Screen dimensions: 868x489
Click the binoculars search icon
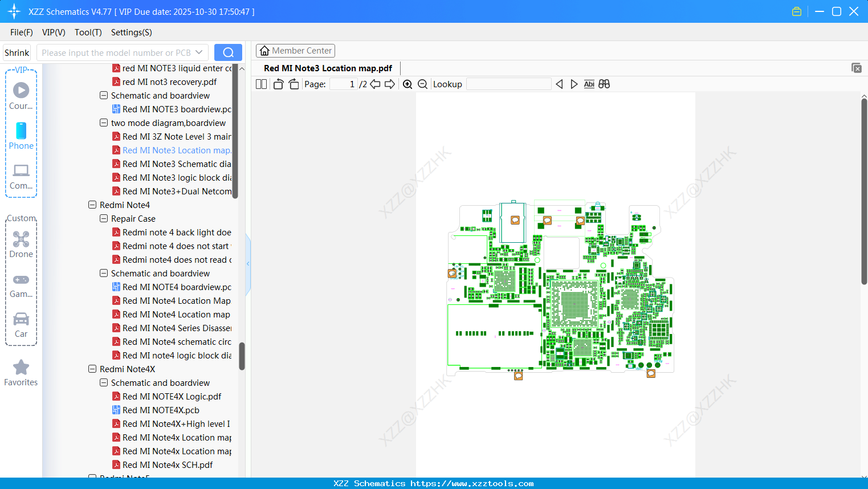point(604,84)
